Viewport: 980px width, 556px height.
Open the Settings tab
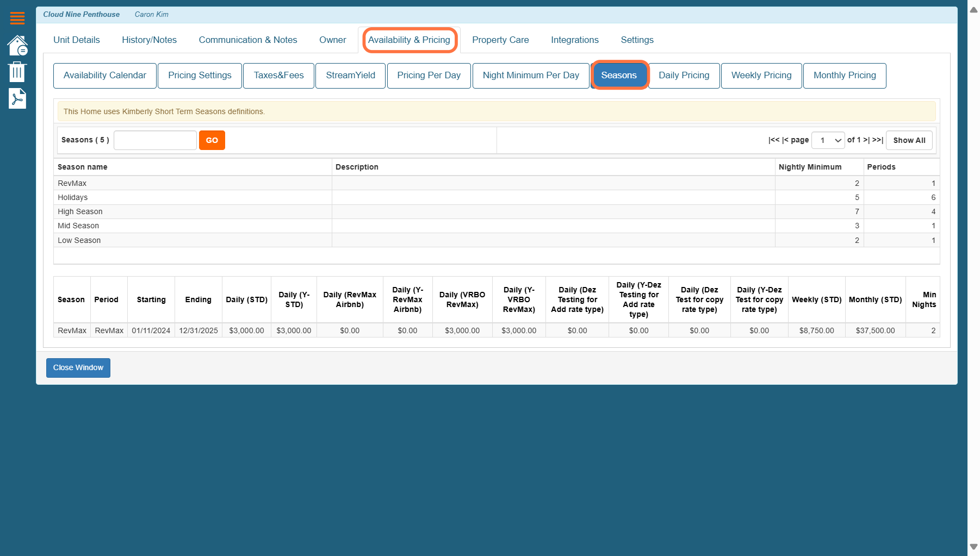tap(637, 40)
